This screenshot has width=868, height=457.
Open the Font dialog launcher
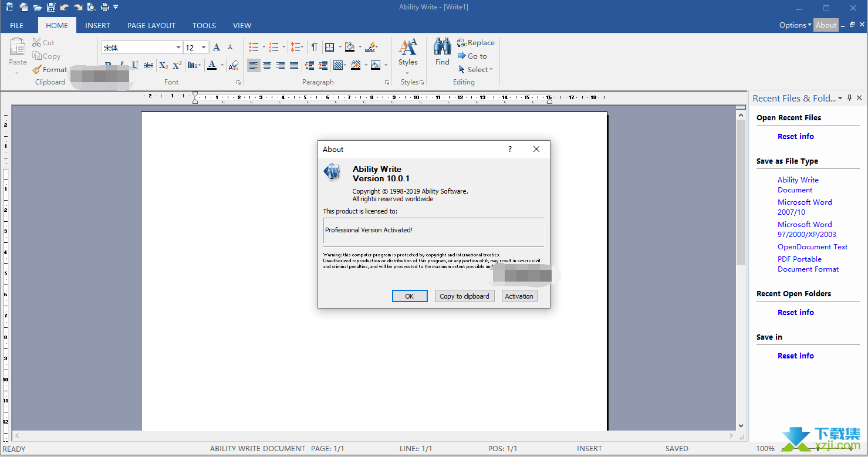[238, 83]
